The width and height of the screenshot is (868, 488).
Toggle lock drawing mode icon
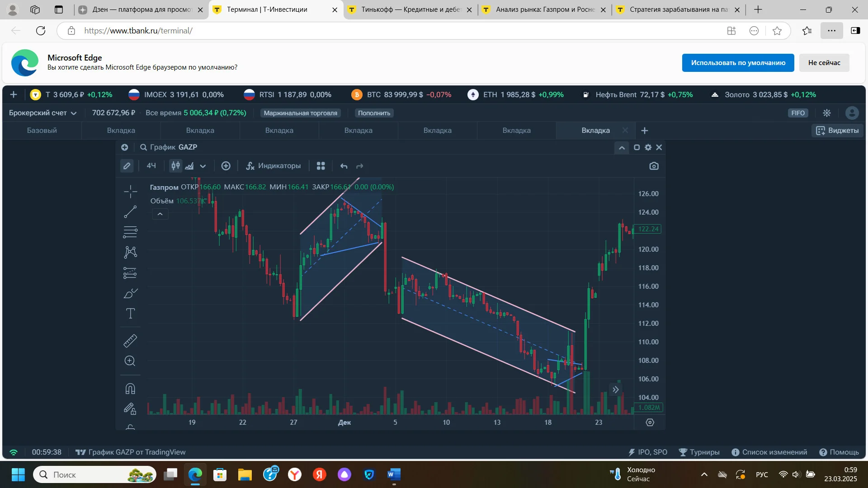[x=130, y=409]
